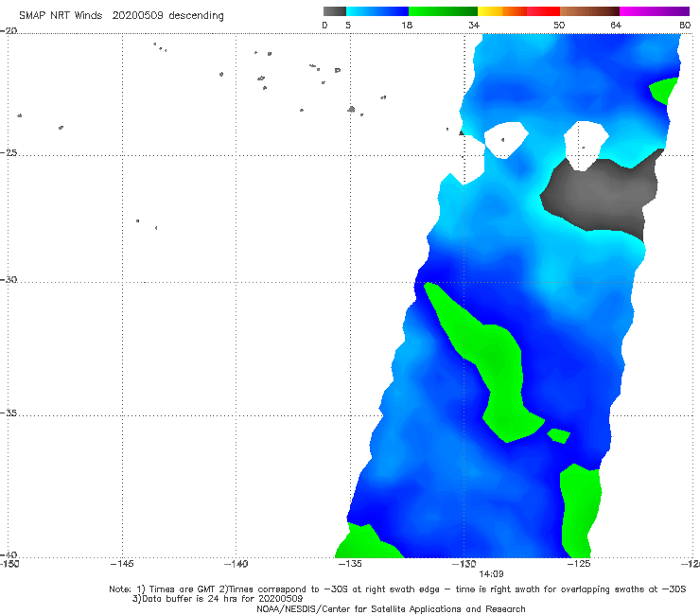Viewport: 700px width, 615px height.
Task: Pick the red segment of the color bar
Action: (543, 11)
